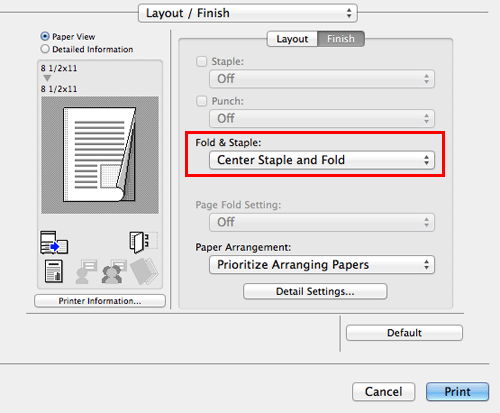Image resolution: width=500 pixels, height=413 pixels.
Task: Click the fold and staple booklet icon
Action: [143, 242]
